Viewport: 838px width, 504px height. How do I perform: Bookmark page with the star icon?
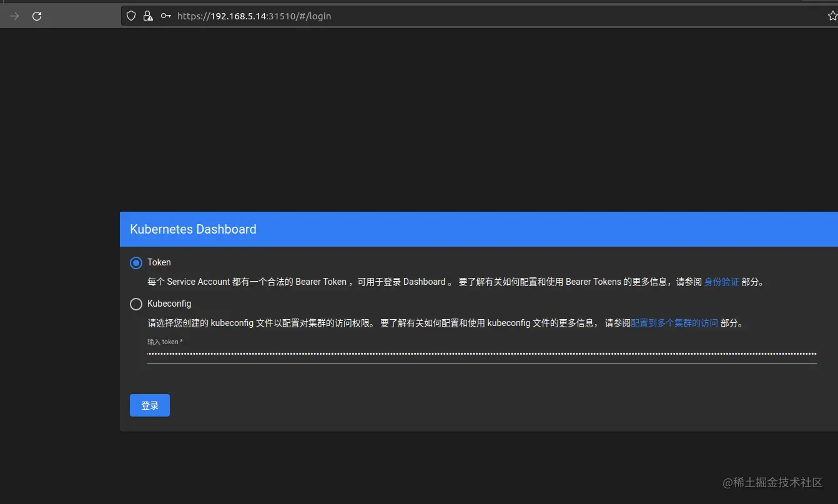click(x=832, y=16)
